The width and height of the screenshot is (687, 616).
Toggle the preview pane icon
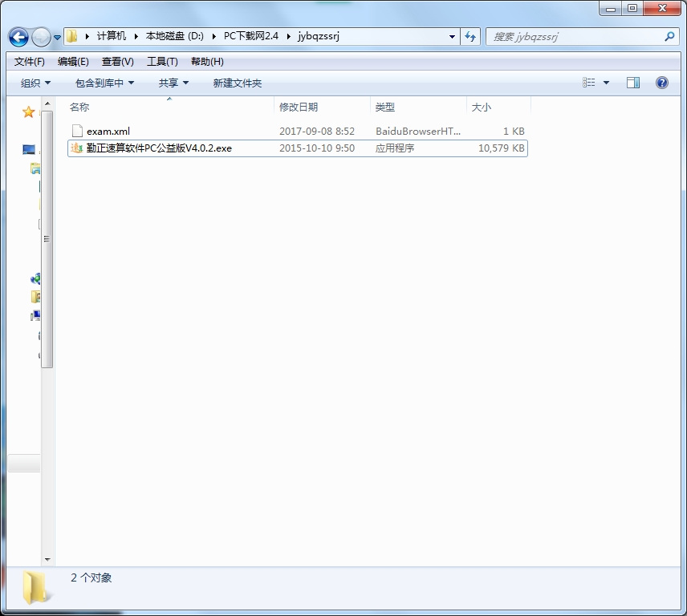633,83
